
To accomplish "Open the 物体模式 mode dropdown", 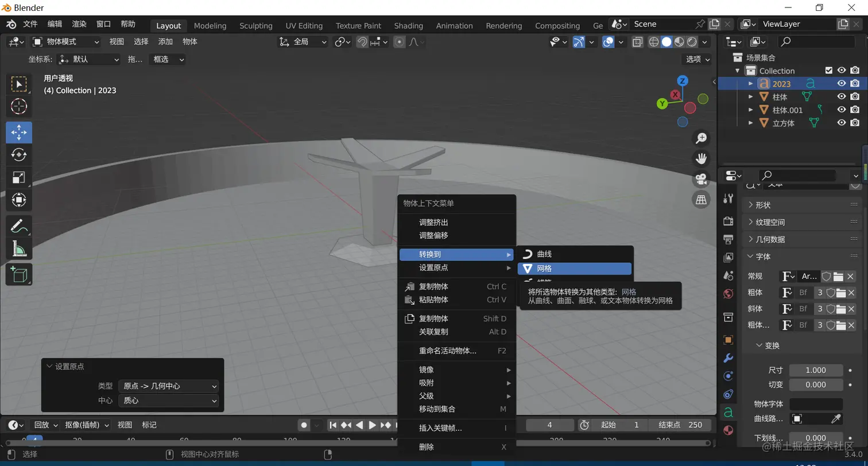I will pyautogui.click(x=66, y=42).
